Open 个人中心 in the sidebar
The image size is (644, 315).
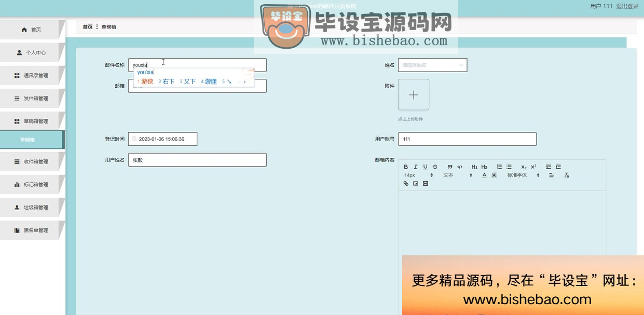(x=32, y=52)
